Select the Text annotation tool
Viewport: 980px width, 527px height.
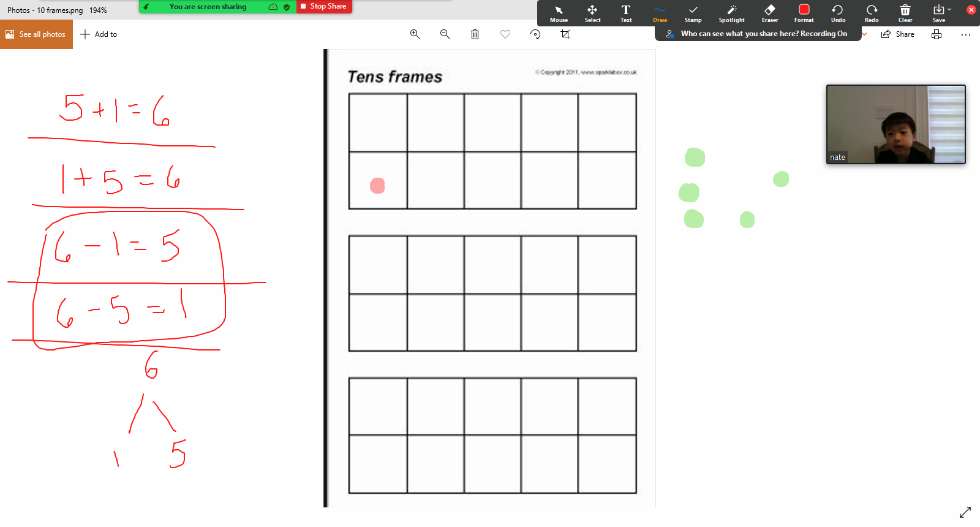click(626, 13)
